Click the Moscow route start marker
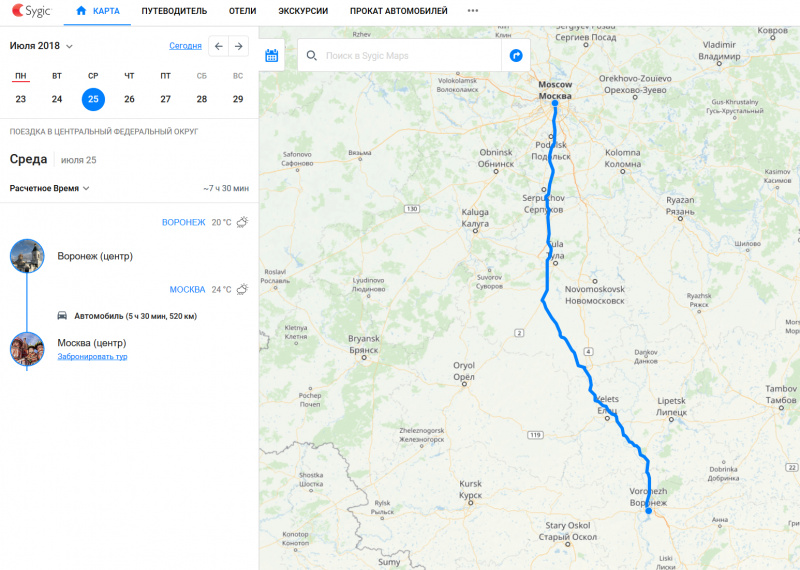The height and width of the screenshot is (570, 800). tap(555, 103)
